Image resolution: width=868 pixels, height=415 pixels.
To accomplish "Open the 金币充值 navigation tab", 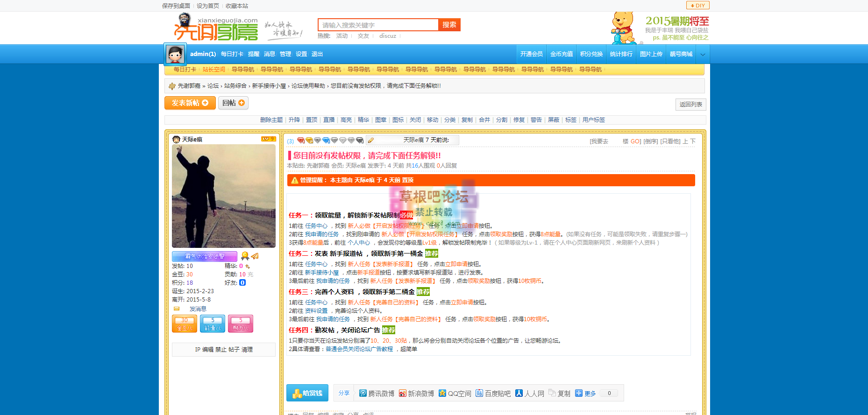I will coord(561,54).
